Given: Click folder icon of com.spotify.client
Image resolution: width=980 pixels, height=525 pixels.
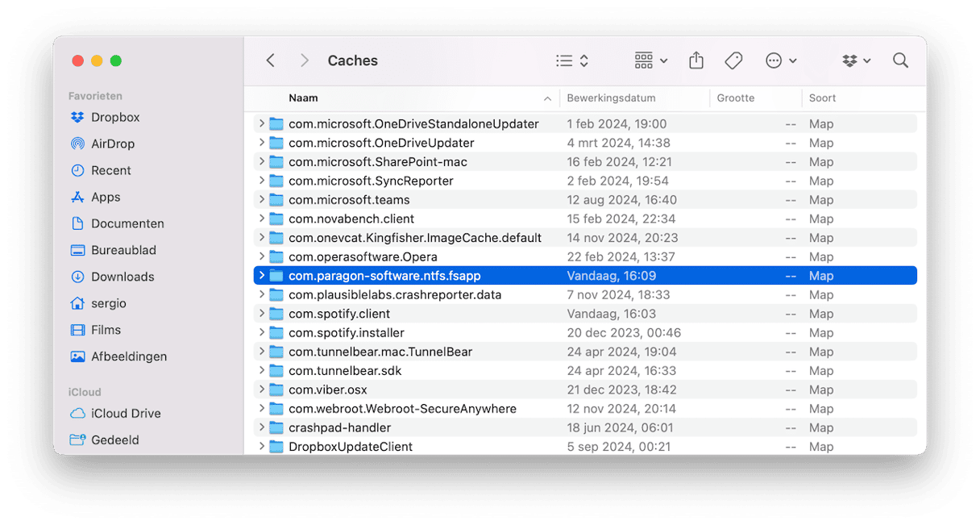Looking at the screenshot, I should 276,314.
